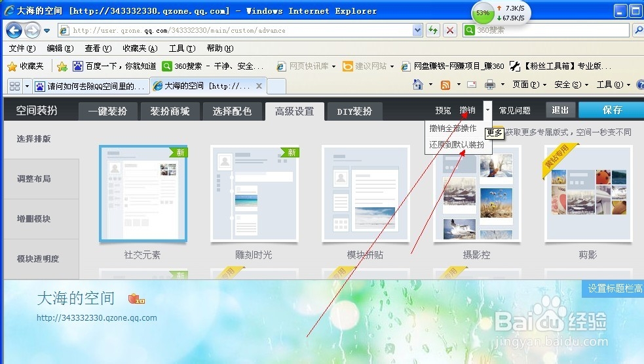Switch to the 选择配色 tab

[x=232, y=111]
